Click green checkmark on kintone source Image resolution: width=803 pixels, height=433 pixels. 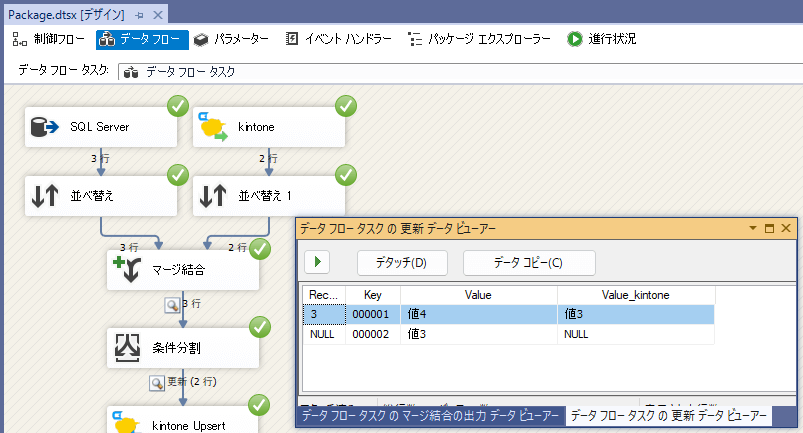[x=346, y=106]
